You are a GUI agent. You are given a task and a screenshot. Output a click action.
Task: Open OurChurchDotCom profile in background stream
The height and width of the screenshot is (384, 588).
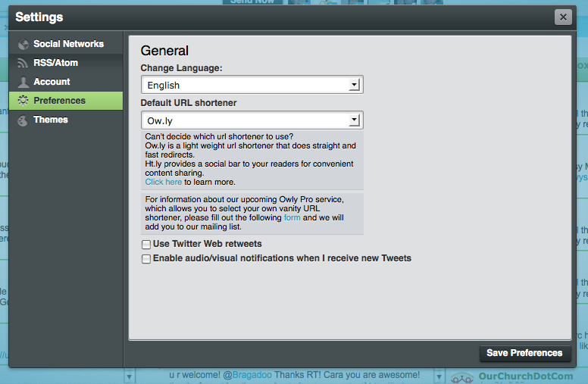pyautogui.click(x=525, y=376)
